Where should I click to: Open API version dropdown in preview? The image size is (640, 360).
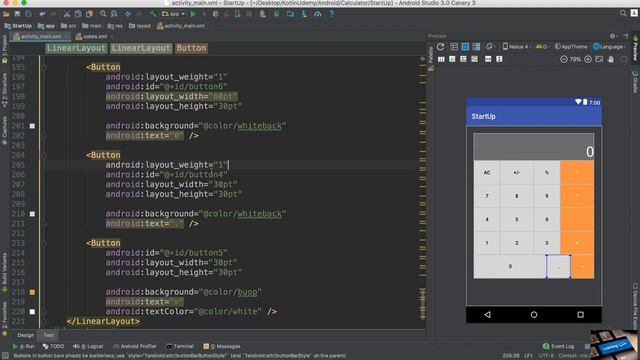coord(542,47)
